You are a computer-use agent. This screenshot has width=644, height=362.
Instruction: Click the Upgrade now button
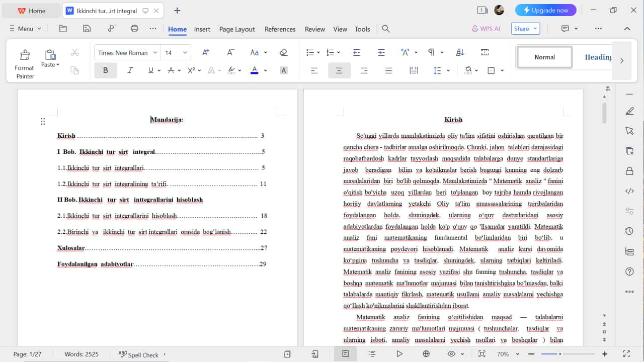pyautogui.click(x=546, y=10)
